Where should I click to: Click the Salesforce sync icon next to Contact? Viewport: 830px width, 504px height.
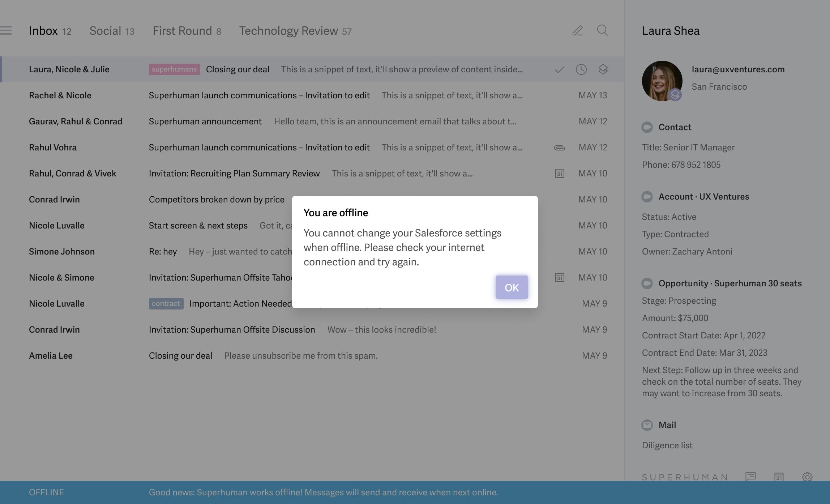coord(647,126)
